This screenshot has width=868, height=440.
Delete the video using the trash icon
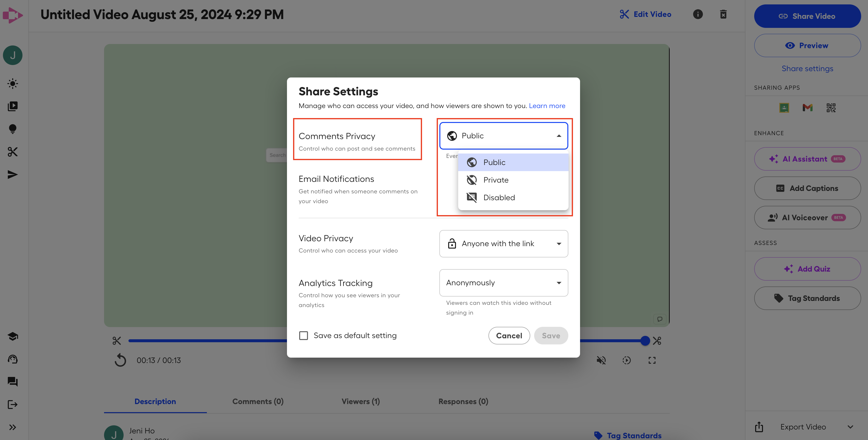[723, 14]
